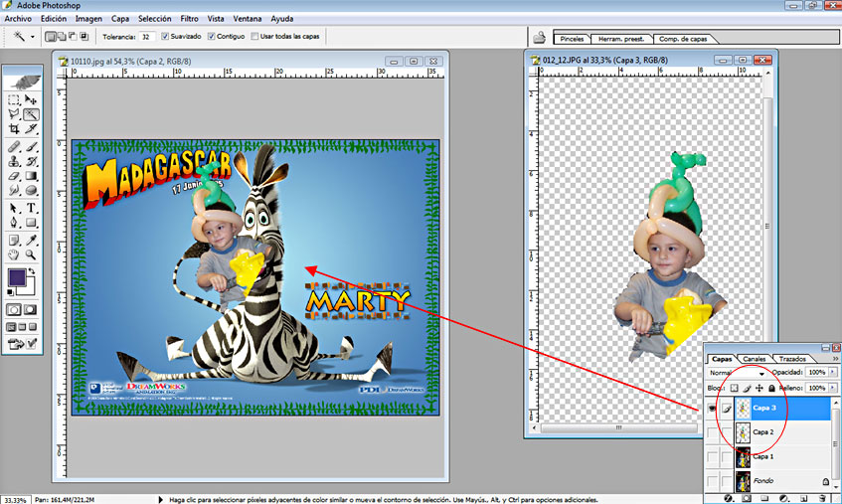This screenshot has width=842, height=504.
Task: Jump to ImageReady button
Action: (x=22, y=344)
